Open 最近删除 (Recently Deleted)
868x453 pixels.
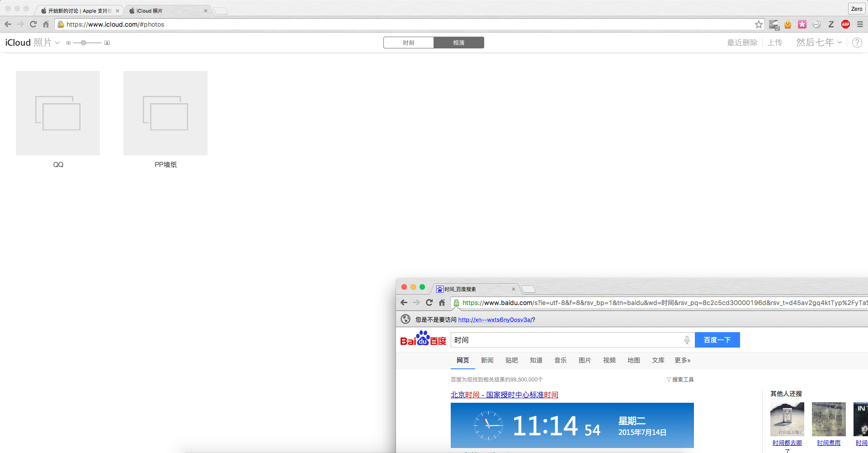pos(742,43)
